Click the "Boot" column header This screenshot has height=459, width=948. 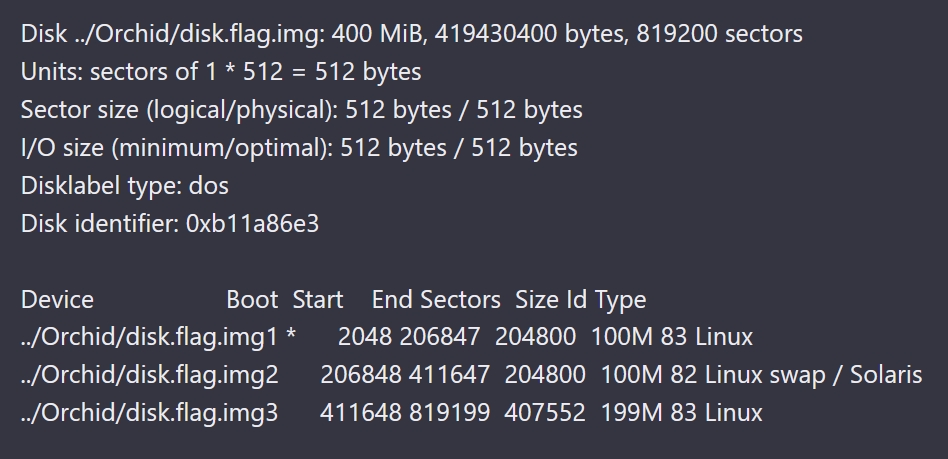252,299
